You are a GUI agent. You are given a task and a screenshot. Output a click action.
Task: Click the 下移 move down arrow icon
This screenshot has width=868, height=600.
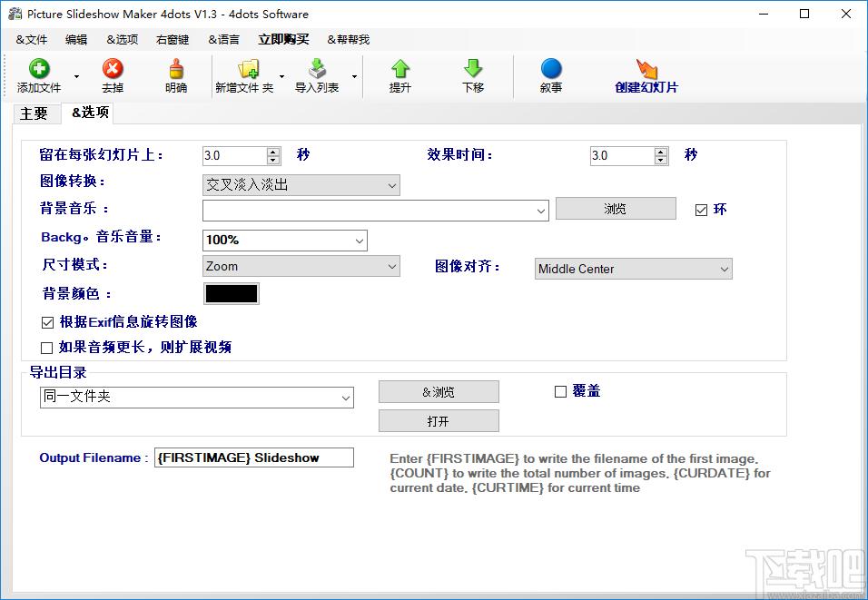click(473, 69)
